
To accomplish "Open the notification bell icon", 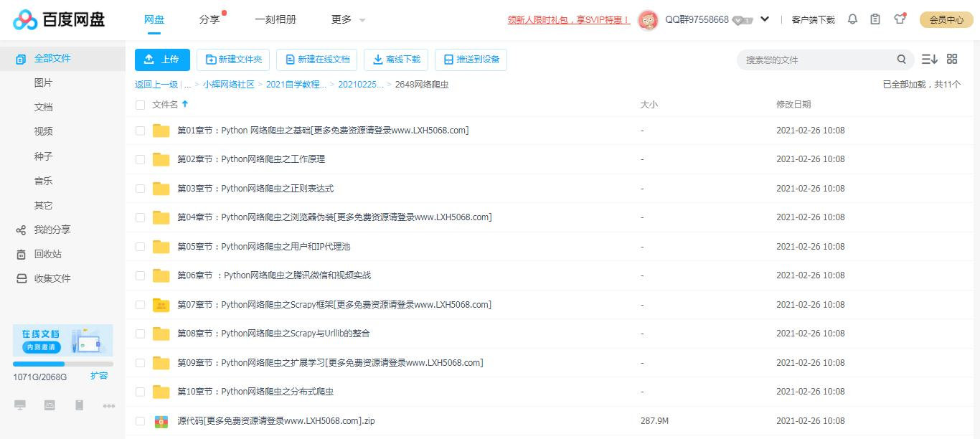I will [x=852, y=19].
